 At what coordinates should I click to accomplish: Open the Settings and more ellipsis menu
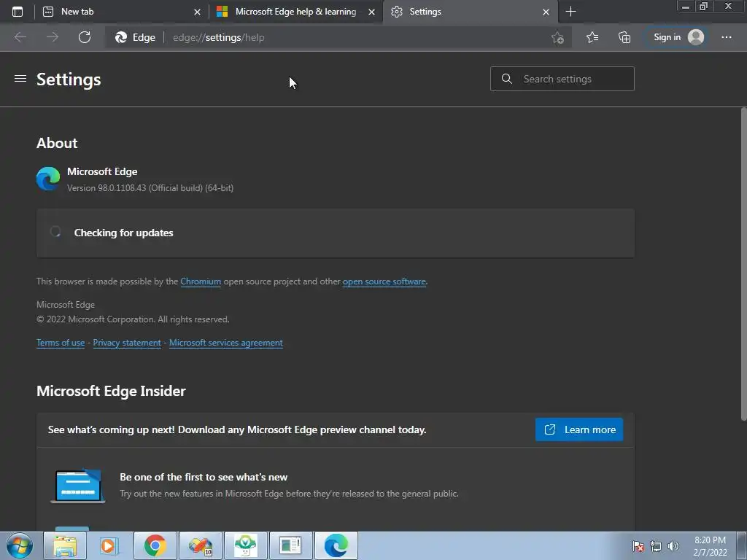point(726,37)
